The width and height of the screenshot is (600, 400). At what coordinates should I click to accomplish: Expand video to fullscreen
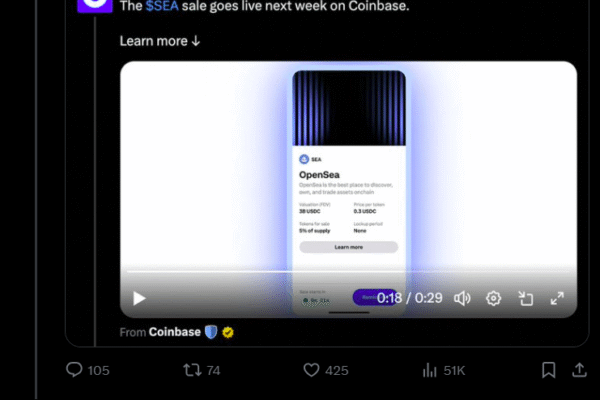pyautogui.click(x=557, y=299)
